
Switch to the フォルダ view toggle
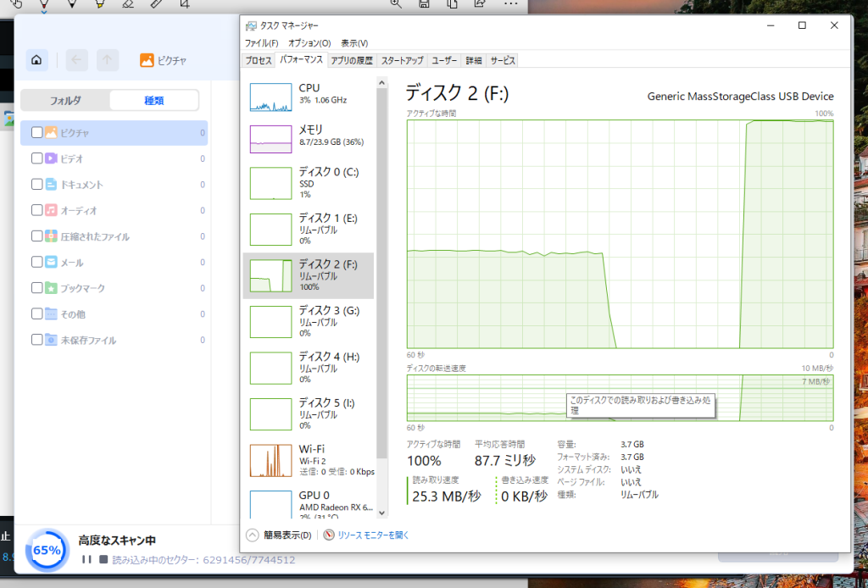(x=65, y=100)
